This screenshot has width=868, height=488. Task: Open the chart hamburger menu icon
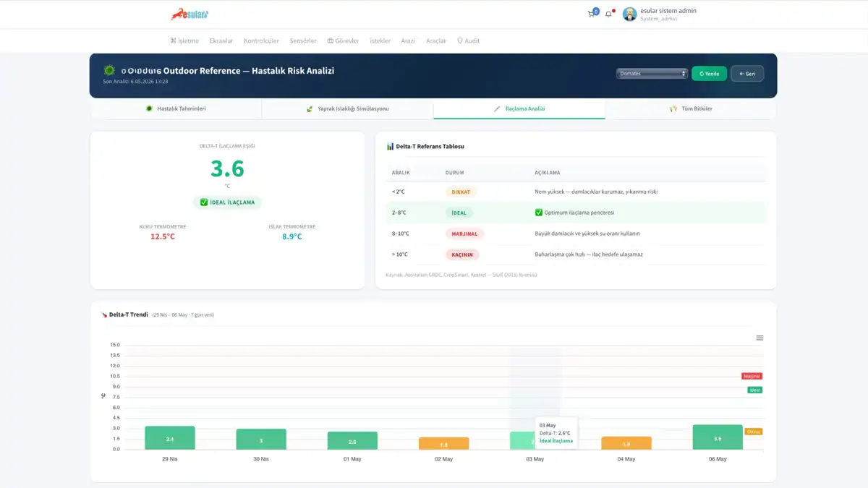759,338
